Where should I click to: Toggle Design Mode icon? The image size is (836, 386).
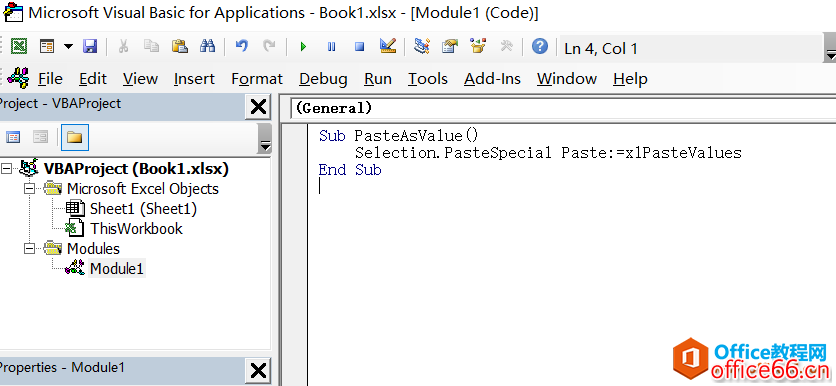pos(388,47)
